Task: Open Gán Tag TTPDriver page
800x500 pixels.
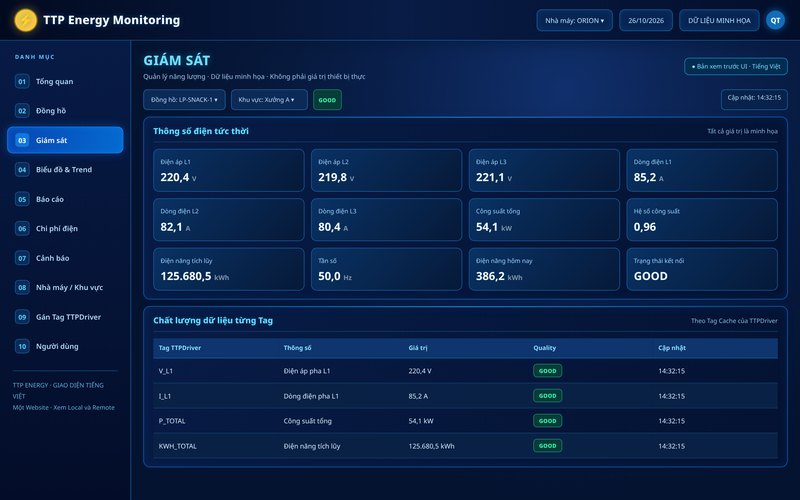Action: click(x=65, y=317)
